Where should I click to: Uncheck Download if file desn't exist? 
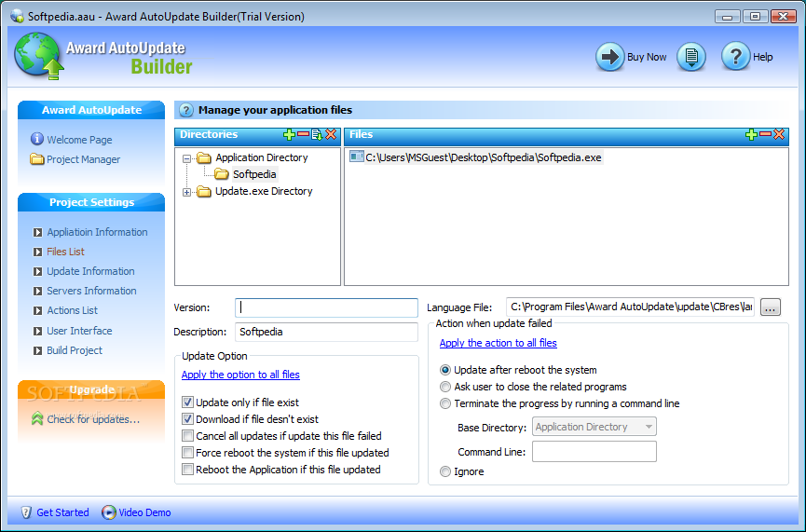point(187,419)
